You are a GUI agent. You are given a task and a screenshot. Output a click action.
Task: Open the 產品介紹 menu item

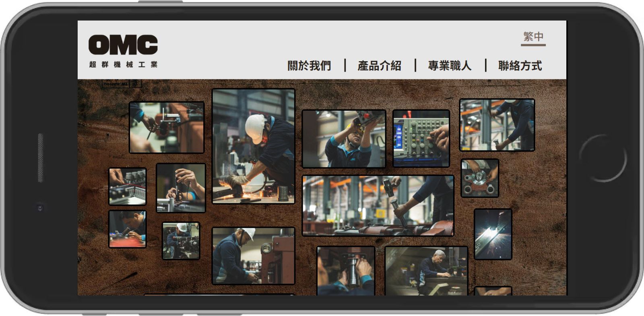[x=379, y=66]
